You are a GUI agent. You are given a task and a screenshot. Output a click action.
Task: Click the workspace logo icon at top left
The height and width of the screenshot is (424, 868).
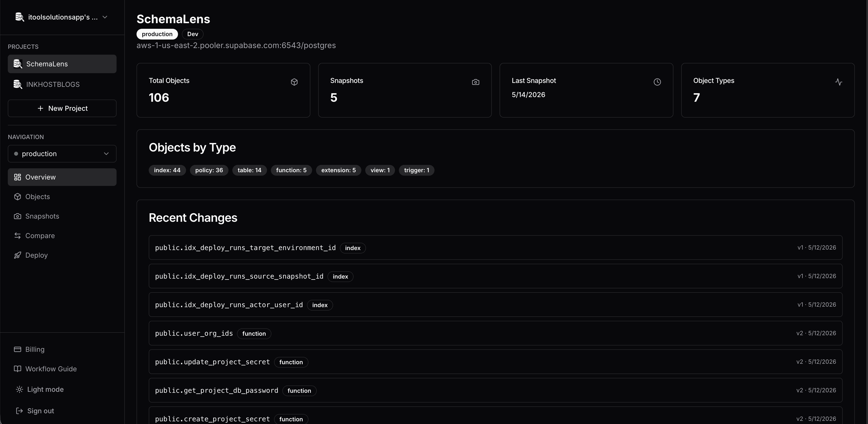[20, 17]
